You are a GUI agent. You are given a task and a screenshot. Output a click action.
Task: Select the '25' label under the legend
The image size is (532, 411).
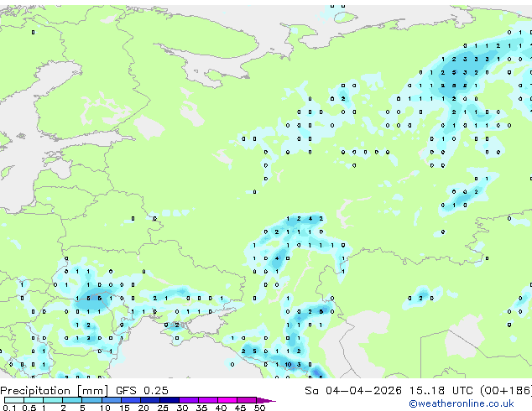(163, 408)
